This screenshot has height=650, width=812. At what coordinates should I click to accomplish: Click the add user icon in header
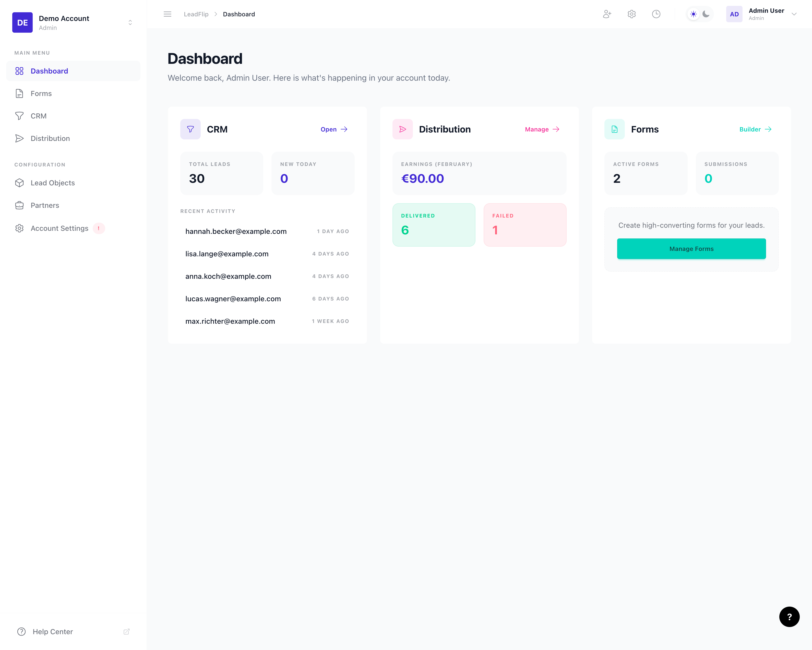[x=607, y=14]
